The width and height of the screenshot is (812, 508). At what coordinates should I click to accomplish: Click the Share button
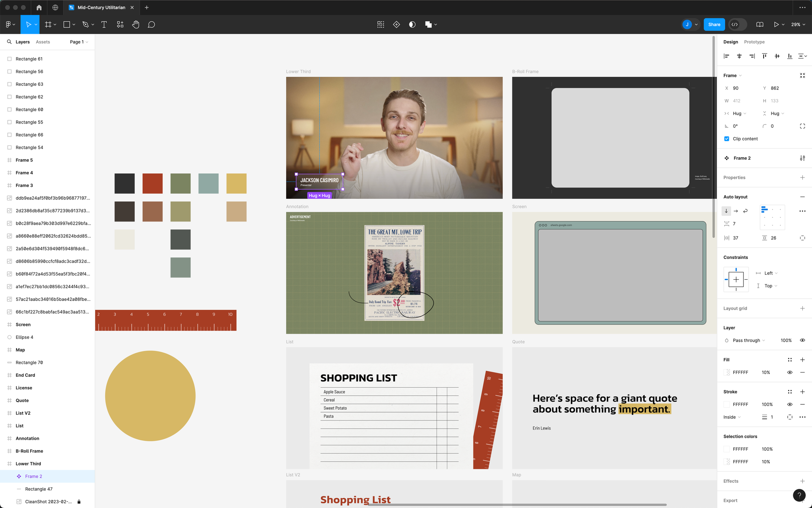click(x=714, y=24)
